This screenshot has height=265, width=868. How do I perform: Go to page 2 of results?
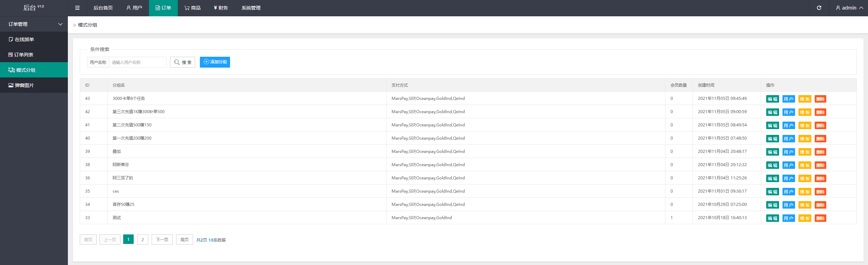(143, 240)
